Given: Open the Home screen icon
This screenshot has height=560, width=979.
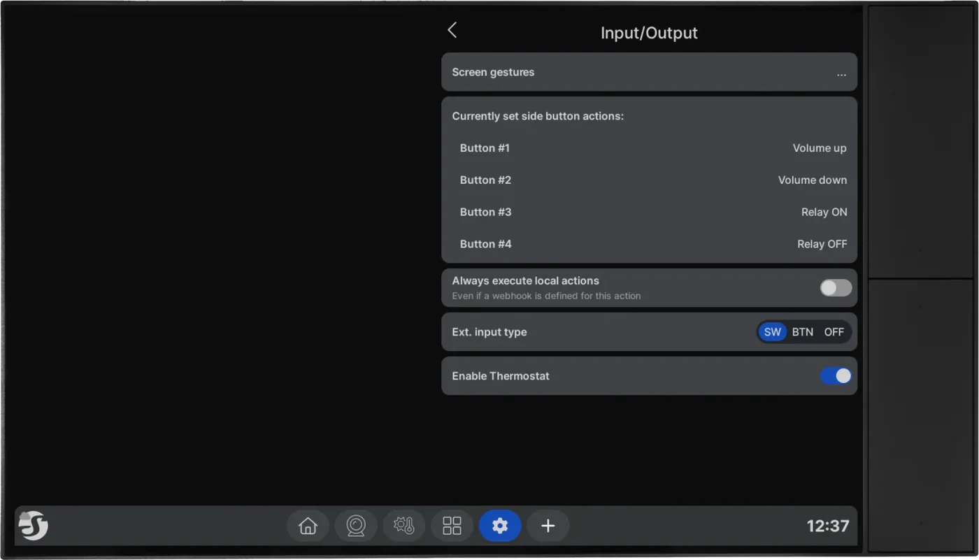Looking at the screenshot, I should (x=308, y=526).
